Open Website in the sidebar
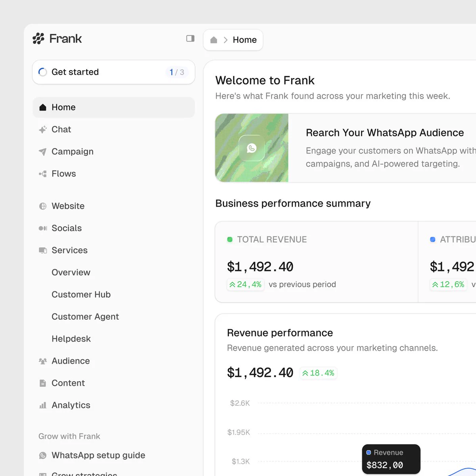The width and height of the screenshot is (476, 476). (113, 206)
